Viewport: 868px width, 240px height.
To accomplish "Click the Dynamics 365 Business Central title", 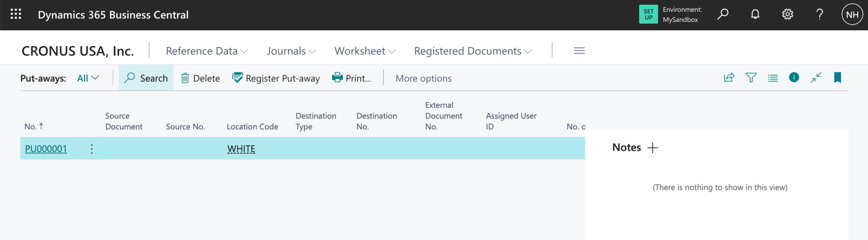I will [x=113, y=15].
